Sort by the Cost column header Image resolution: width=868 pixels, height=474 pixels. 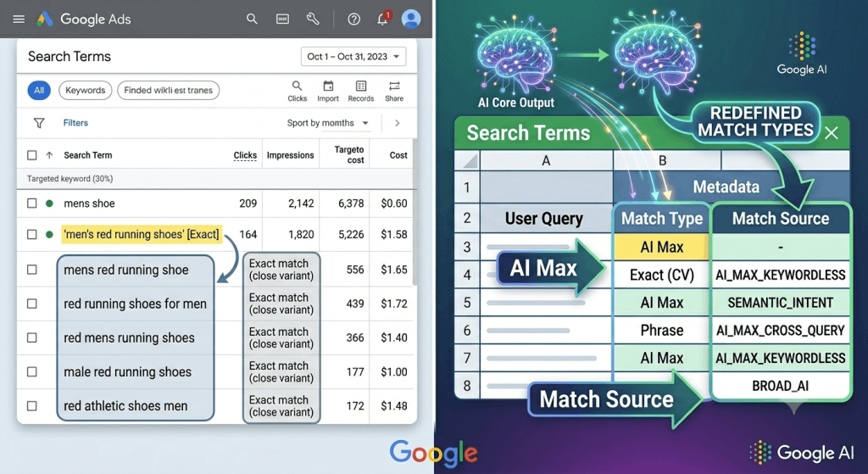click(398, 155)
